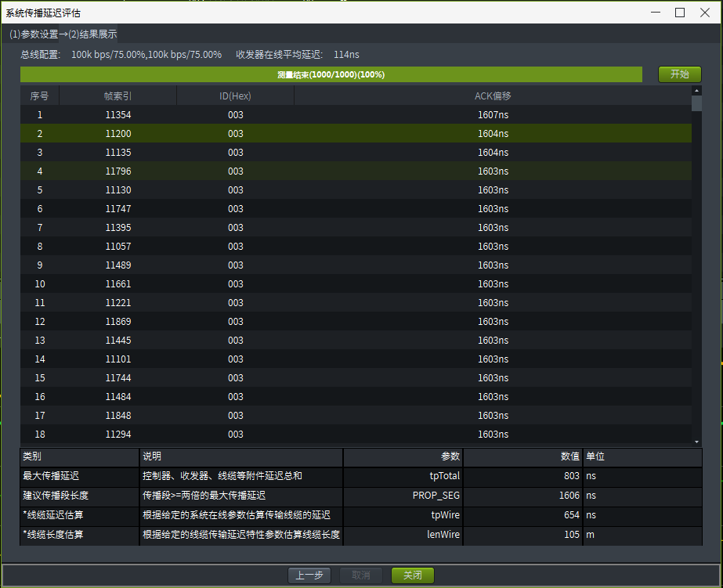Select row with frame index 11489

pyautogui.click(x=356, y=265)
